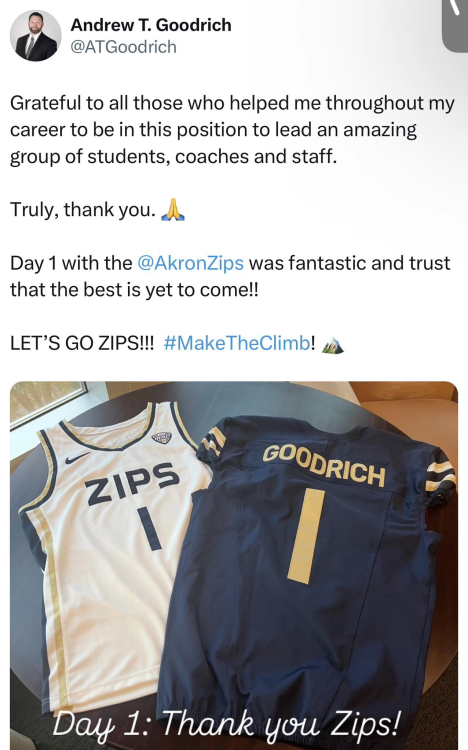Click the conference logo patch on white jersey
Image resolution: width=468 pixels, height=750 pixels.
pyautogui.click(x=161, y=437)
